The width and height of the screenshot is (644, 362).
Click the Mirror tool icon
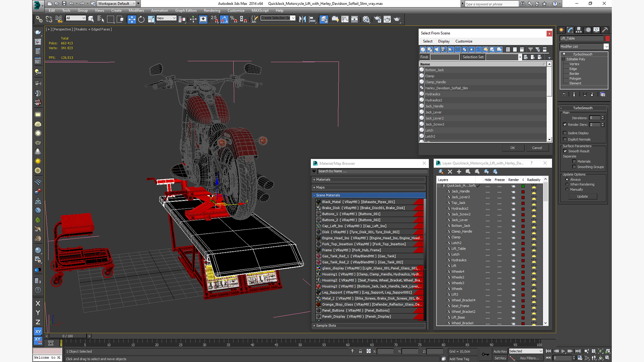[303, 19]
